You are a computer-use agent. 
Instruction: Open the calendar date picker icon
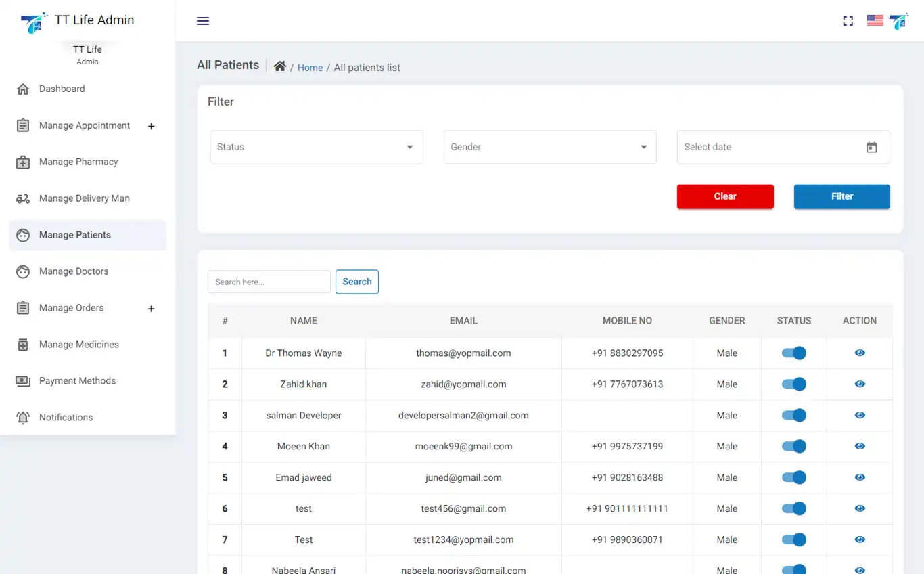pos(871,148)
